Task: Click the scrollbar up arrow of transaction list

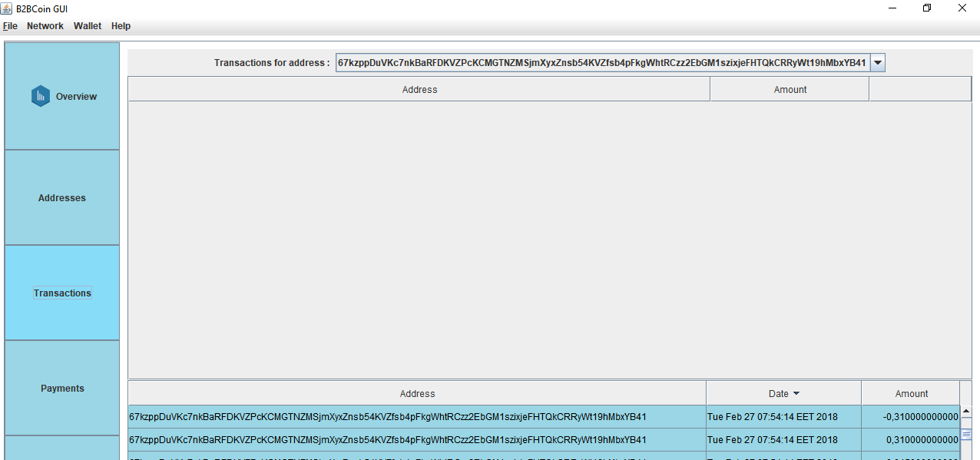Action: point(967,412)
